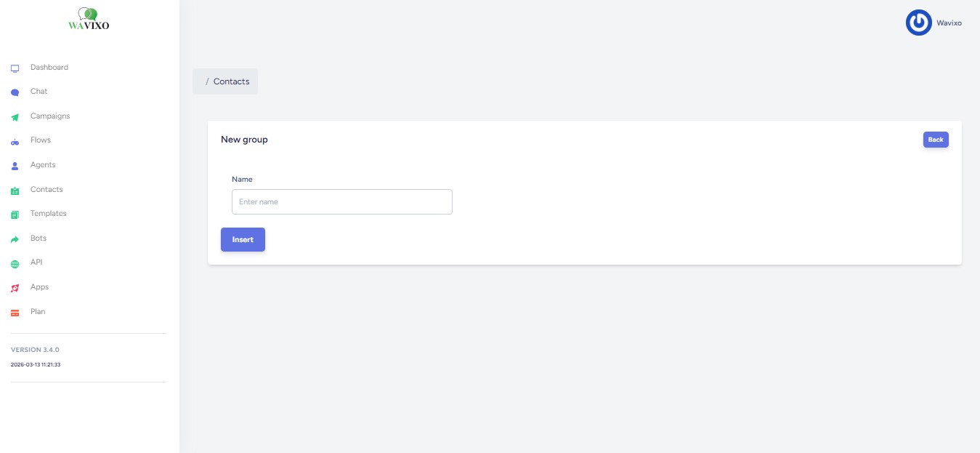
Task: Click the Campaigns paper plane icon
Action: point(15,117)
